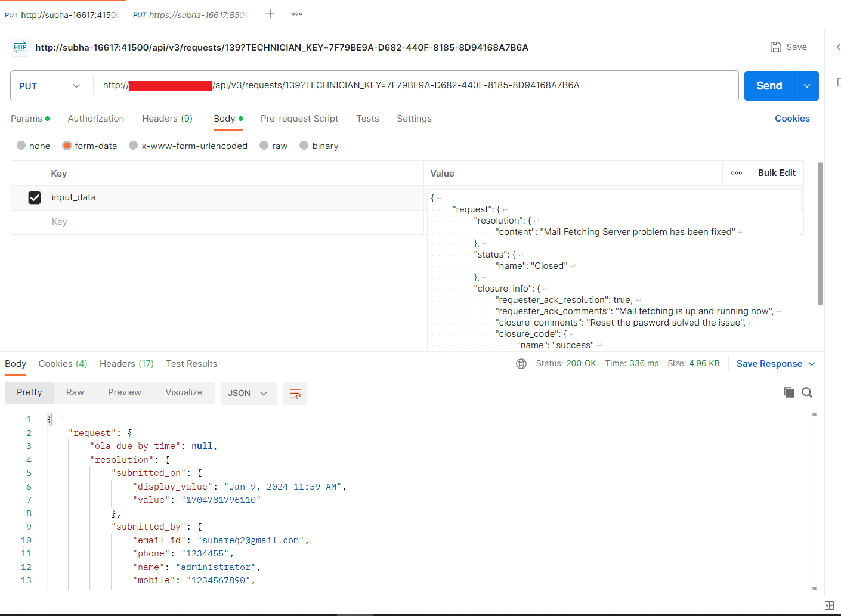
Task: Open the JSON format dropdown
Action: tap(248, 394)
